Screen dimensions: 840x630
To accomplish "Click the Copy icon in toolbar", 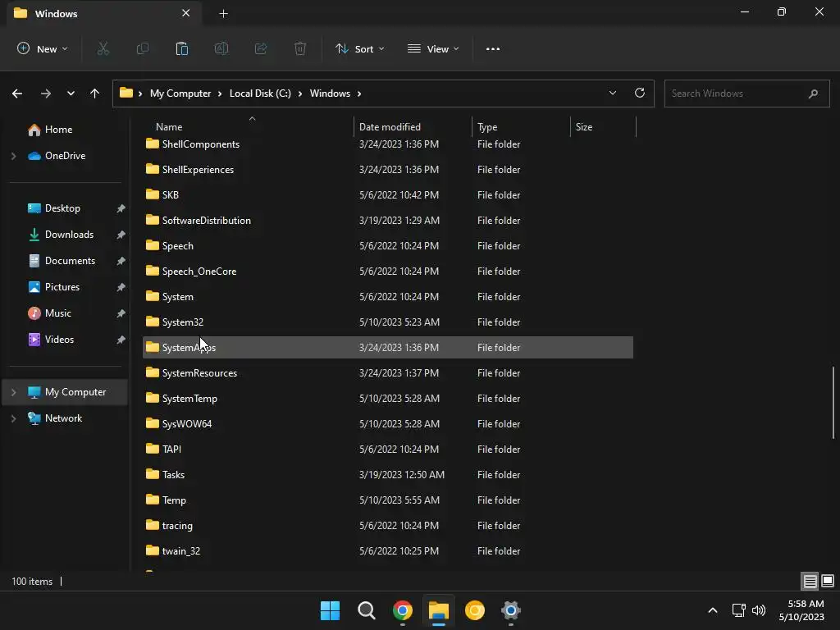I will [143, 48].
